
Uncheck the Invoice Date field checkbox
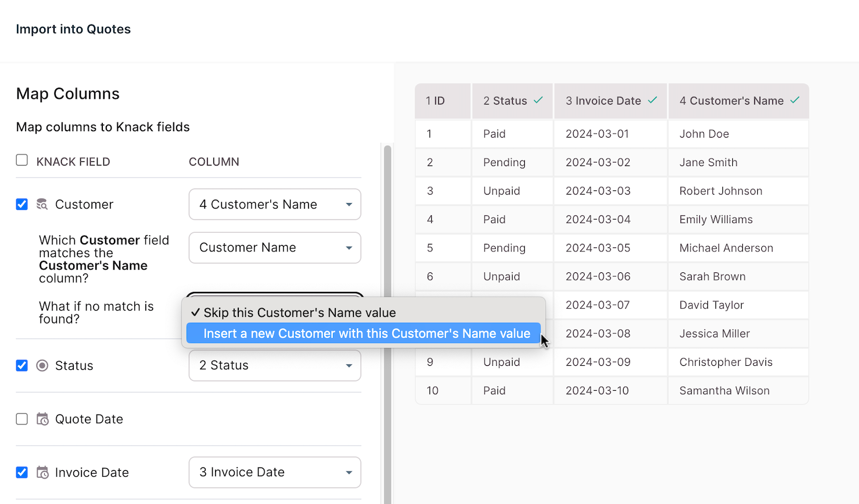22,473
